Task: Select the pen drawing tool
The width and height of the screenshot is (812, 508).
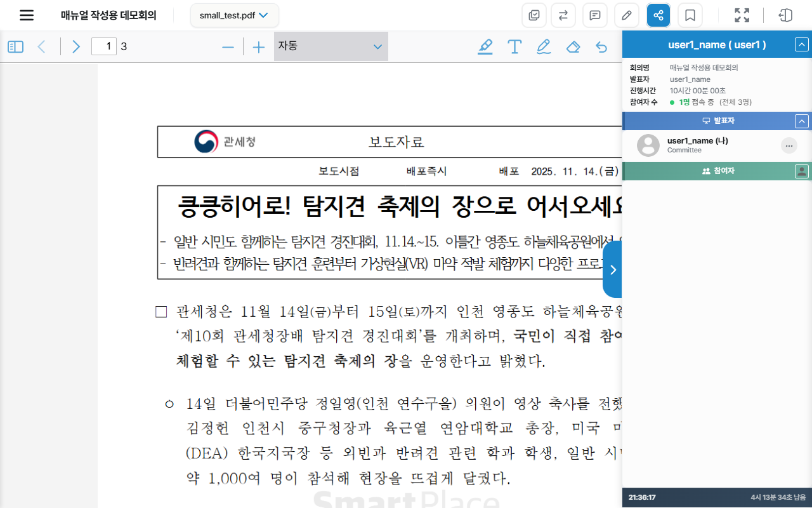Action: (x=544, y=47)
